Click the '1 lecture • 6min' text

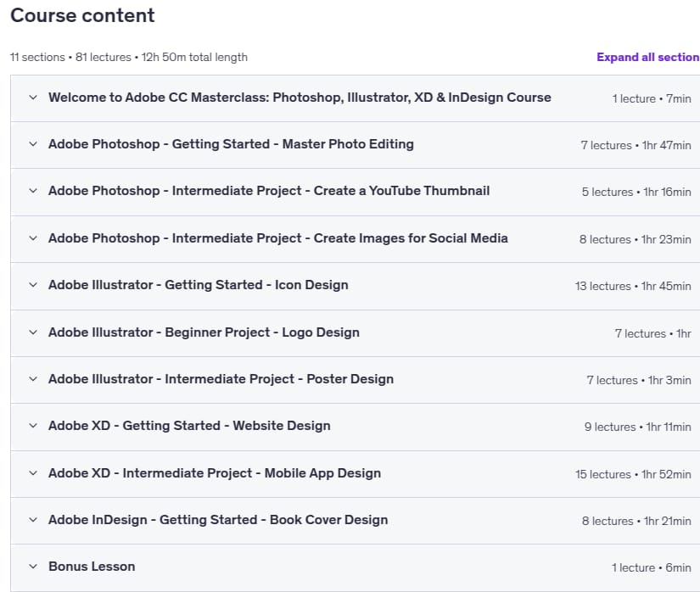651,567
